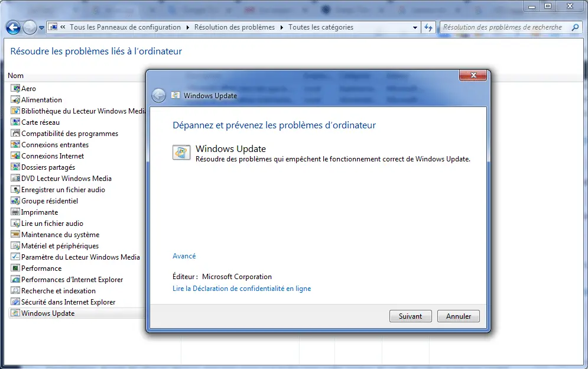The width and height of the screenshot is (588, 369).
Task: Click the forward navigation arrow button
Action: (x=30, y=27)
